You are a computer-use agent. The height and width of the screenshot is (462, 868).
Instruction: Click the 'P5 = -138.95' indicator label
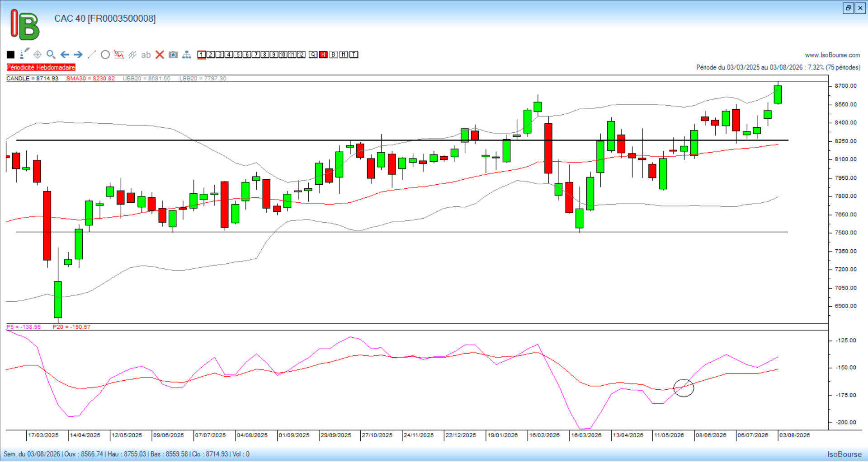pyautogui.click(x=24, y=327)
